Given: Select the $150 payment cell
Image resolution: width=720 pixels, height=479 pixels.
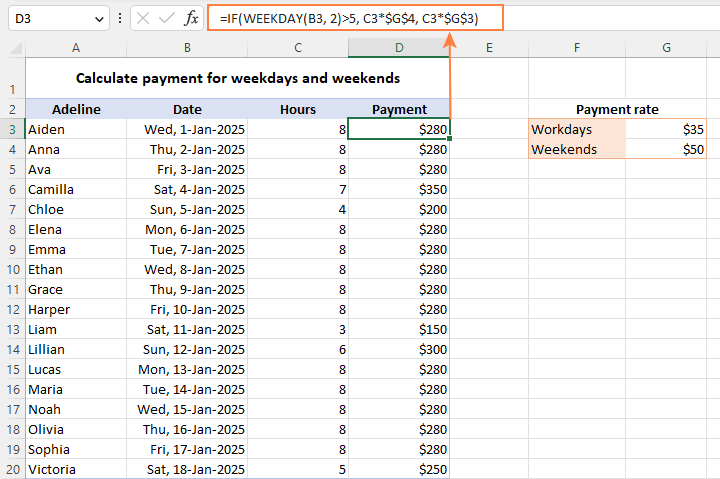Looking at the screenshot, I should tap(399, 330).
